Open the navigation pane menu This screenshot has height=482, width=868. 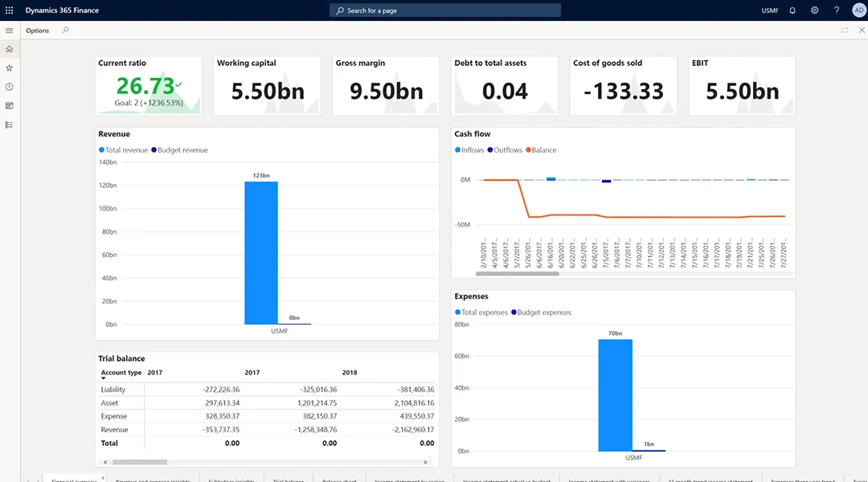pos(9,31)
